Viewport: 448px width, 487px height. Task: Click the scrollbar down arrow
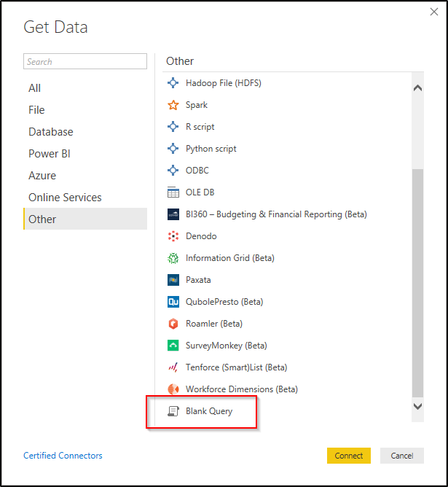point(417,406)
